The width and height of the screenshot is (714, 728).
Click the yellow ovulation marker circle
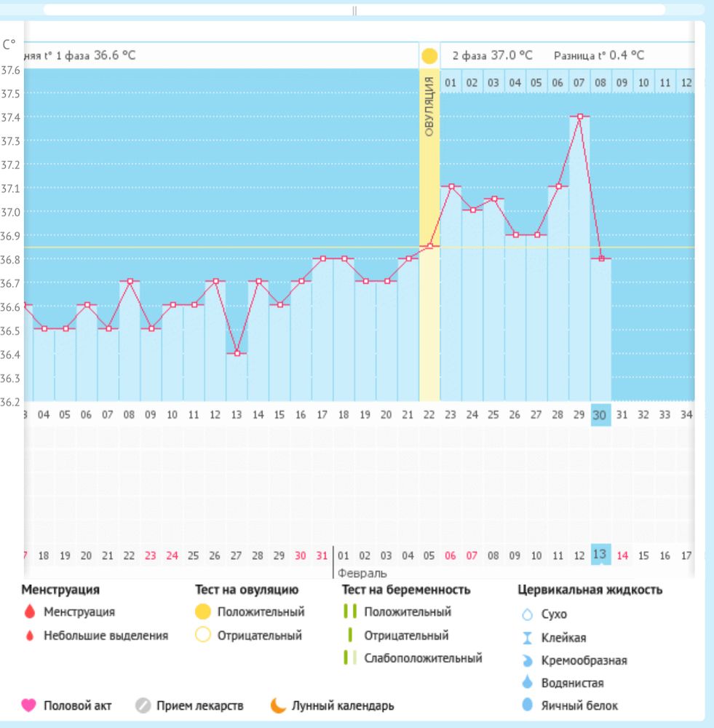coord(429,56)
